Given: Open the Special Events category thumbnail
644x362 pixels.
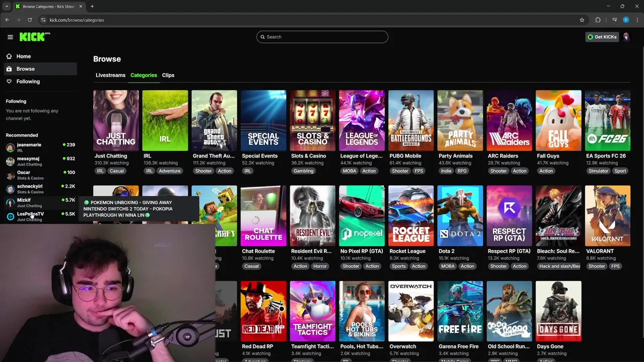Looking at the screenshot, I should coord(263,121).
